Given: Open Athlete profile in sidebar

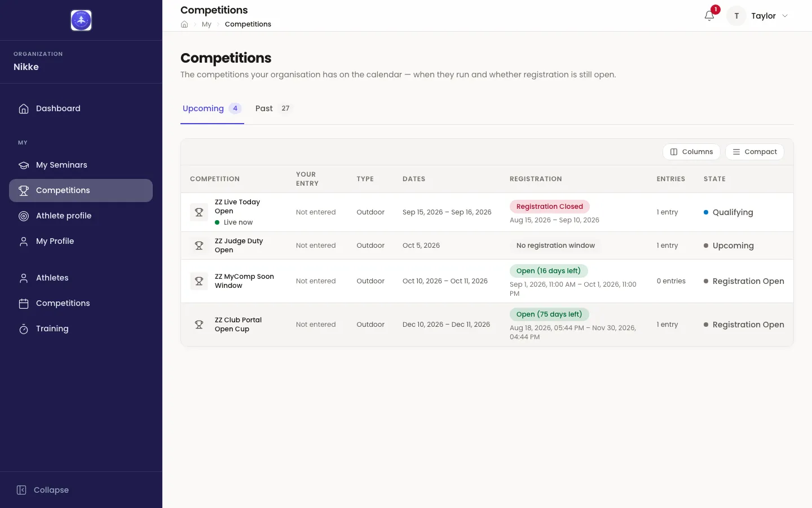Looking at the screenshot, I should pos(81,216).
